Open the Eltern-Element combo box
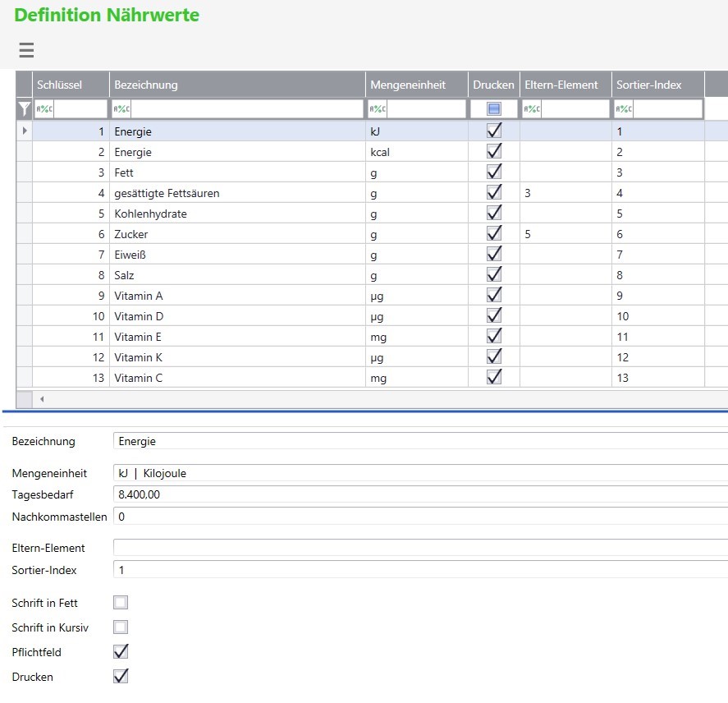The width and height of the screenshot is (728, 703). [419, 548]
